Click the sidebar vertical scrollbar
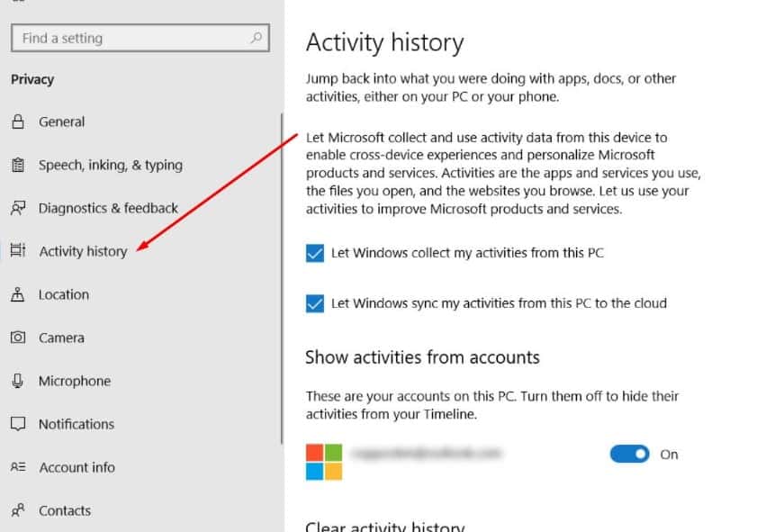 coord(282,278)
